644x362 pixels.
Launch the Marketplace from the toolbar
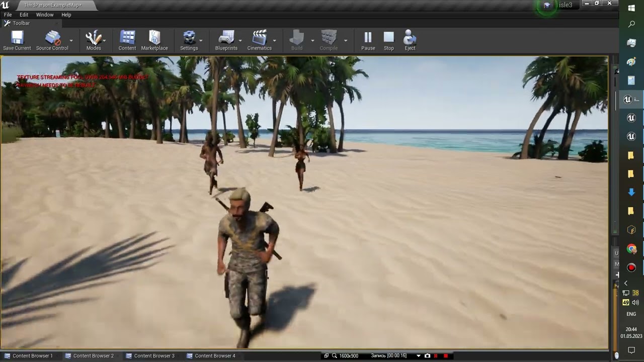pos(154,40)
